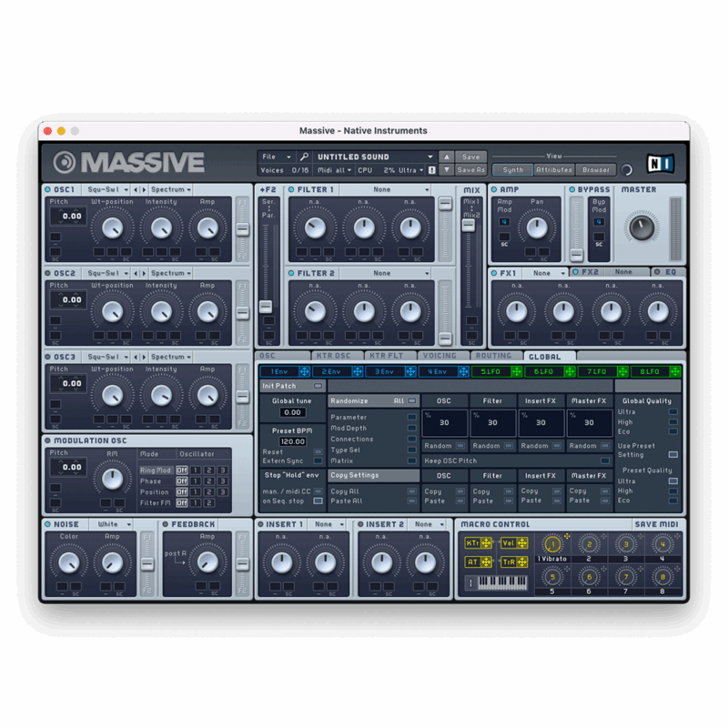
Task: Adjust the Master volume knob
Action: tap(642, 227)
